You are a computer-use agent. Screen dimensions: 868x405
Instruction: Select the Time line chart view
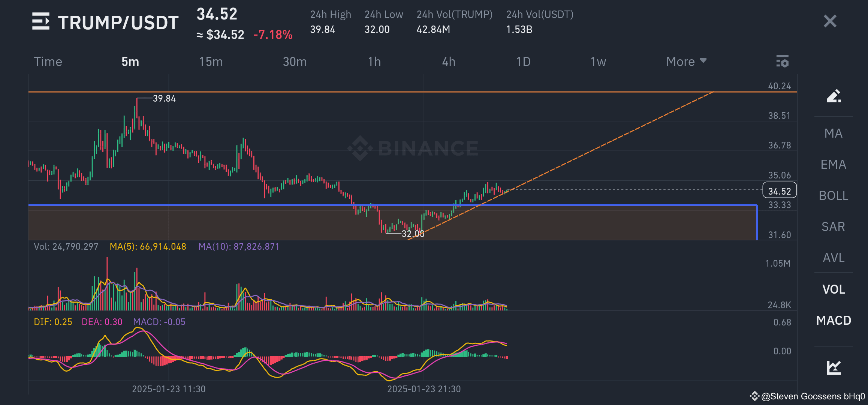pyautogui.click(x=48, y=61)
